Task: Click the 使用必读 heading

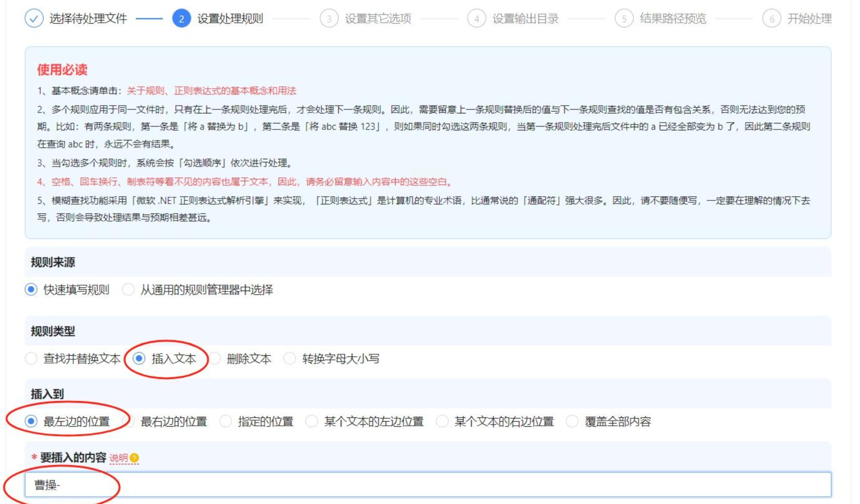Action: coord(62,70)
